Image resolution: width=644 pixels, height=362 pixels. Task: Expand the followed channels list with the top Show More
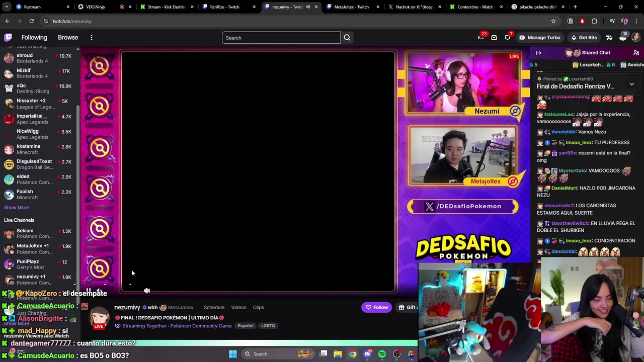click(16, 208)
